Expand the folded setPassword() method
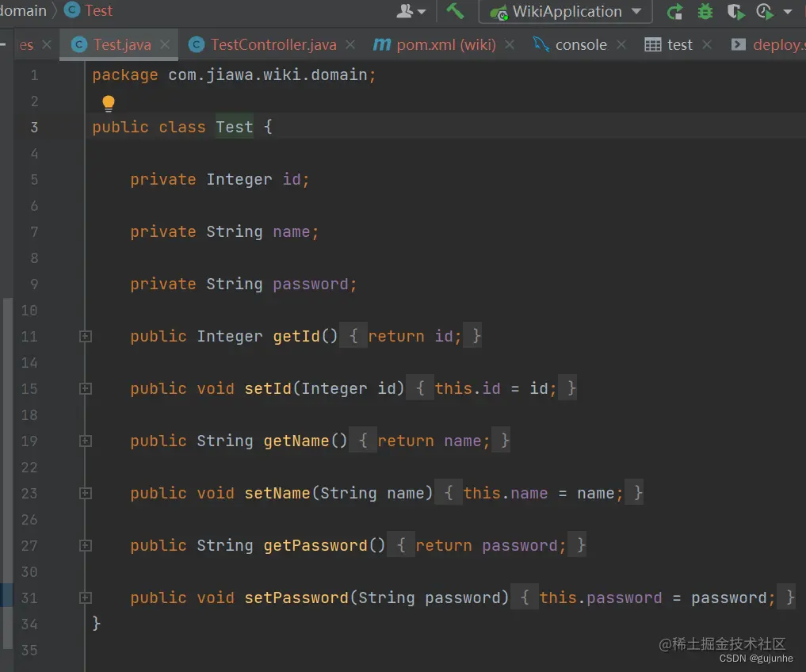The height and width of the screenshot is (672, 806). [x=86, y=598]
